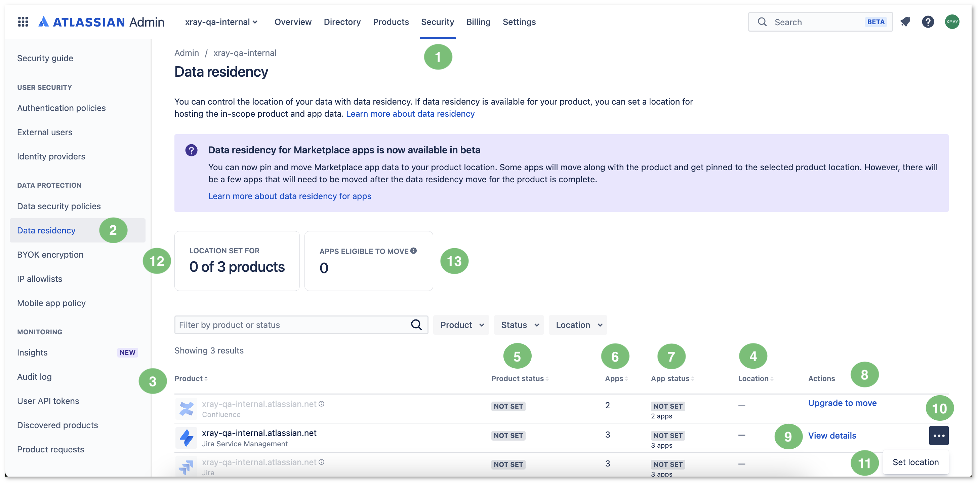Choose Set location from the popup menu
Screen dimensions: 980x485
coord(915,462)
